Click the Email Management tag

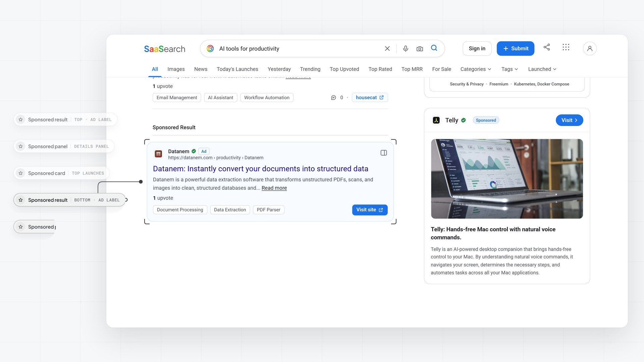tap(177, 98)
